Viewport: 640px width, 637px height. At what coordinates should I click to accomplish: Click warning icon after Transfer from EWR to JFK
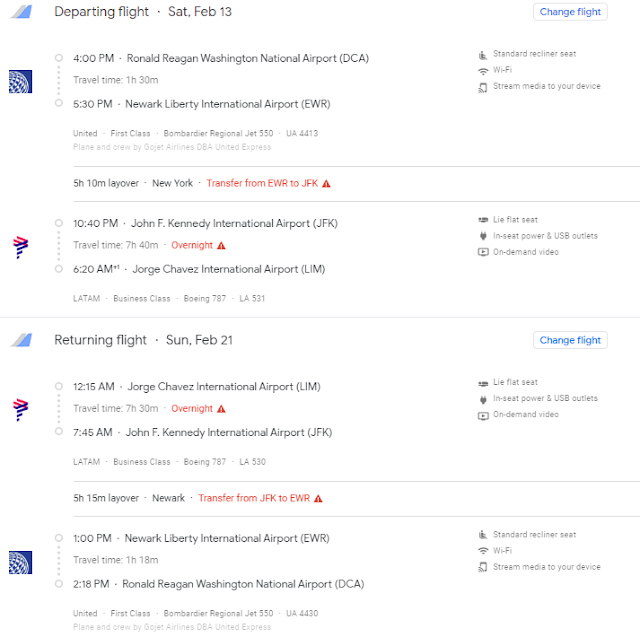[x=326, y=184]
